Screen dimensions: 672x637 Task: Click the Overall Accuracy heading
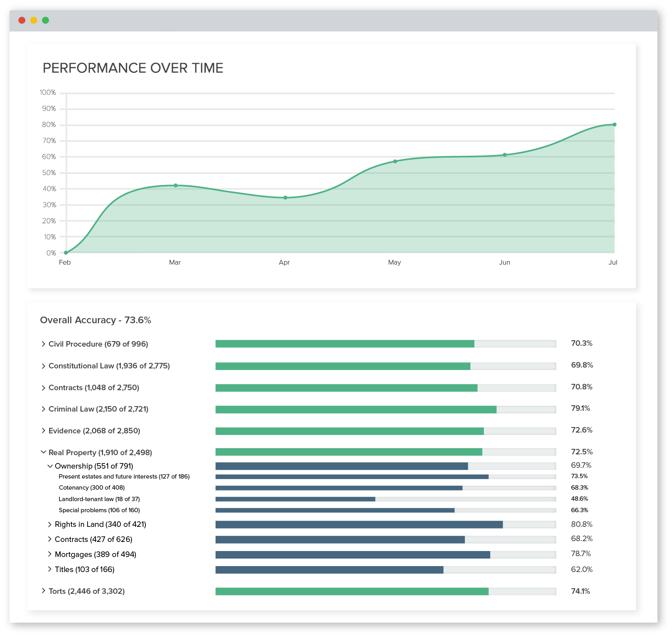coord(97,319)
